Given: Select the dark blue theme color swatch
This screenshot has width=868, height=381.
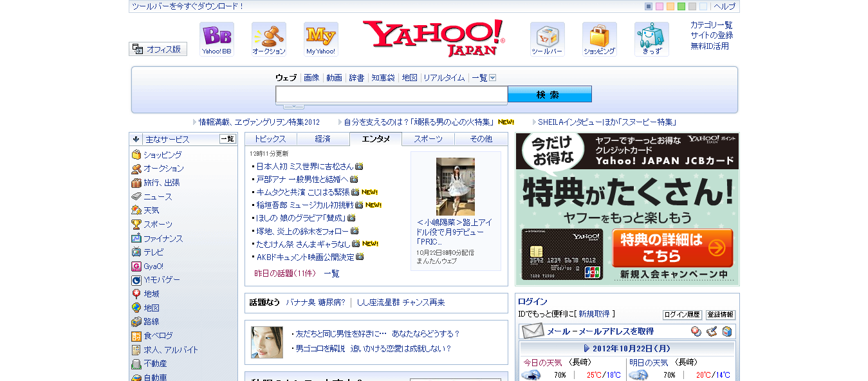Looking at the screenshot, I should (649, 6).
